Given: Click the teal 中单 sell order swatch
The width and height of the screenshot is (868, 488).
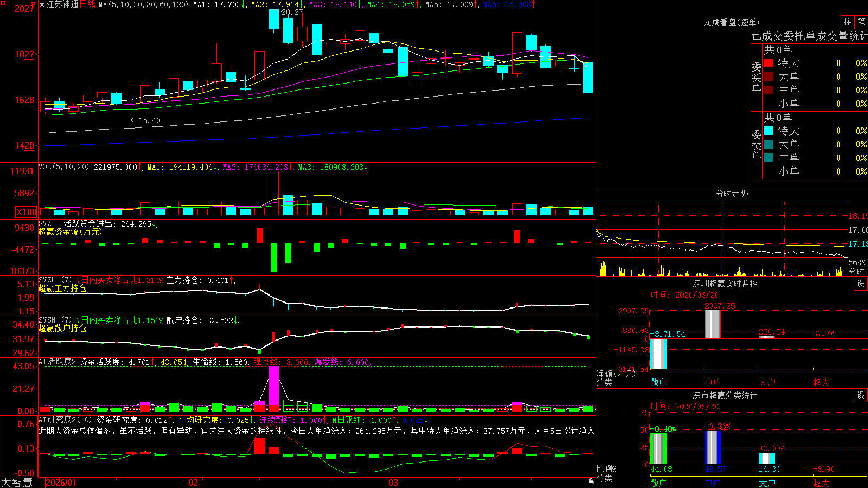Looking at the screenshot, I should (768, 158).
